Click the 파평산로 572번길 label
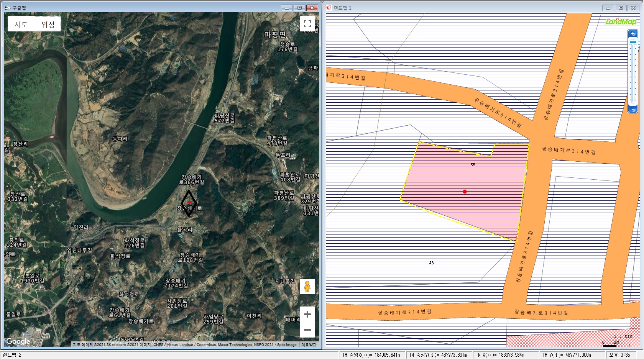 (225, 118)
